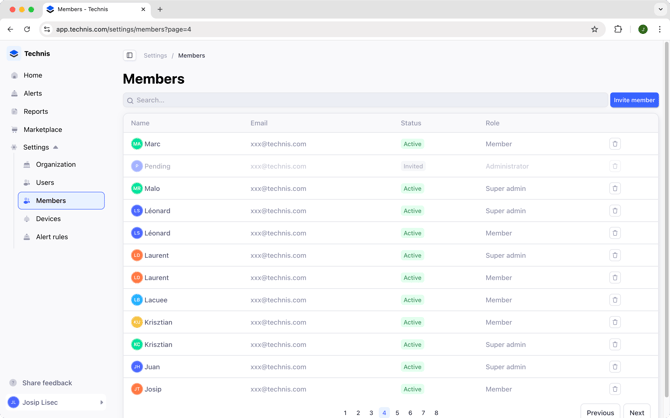Toggle the sidebar panel icon
This screenshot has height=418, width=670.
click(129, 56)
